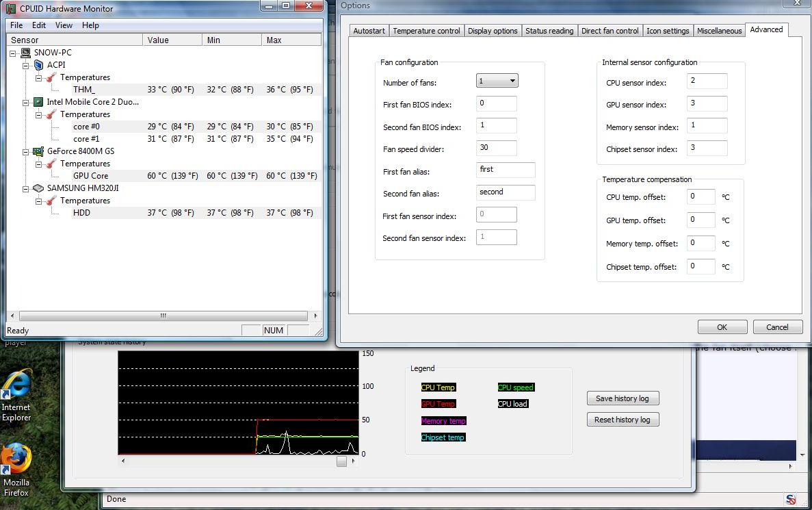812x510 pixels.
Task: Switch to the Status reading tab
Action: pos(549,31)
